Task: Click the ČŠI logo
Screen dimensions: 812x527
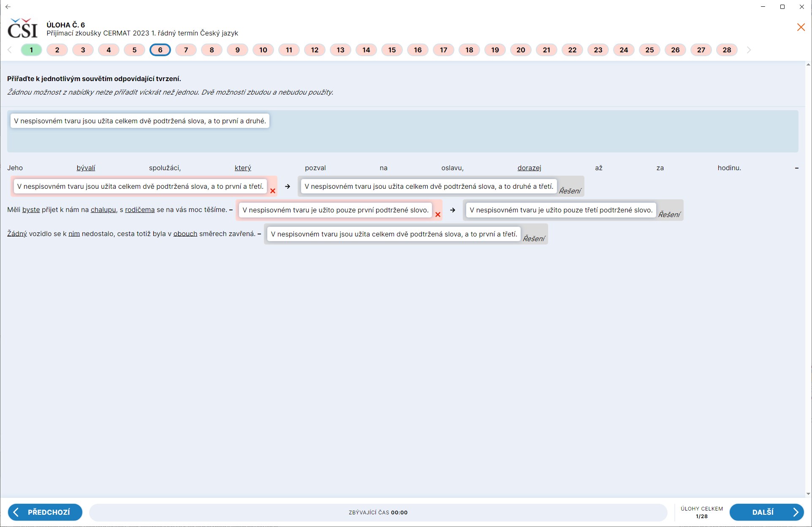Action: 23,28
